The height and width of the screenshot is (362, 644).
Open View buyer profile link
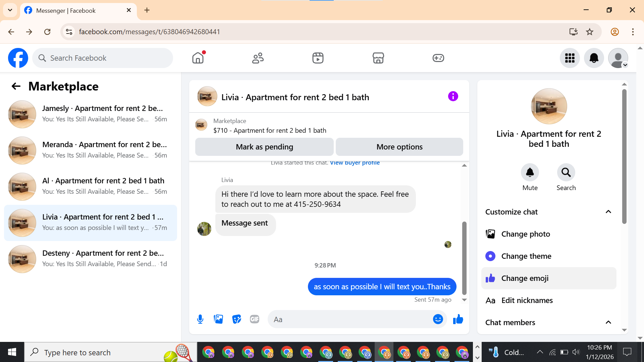(x=355, y=163)
